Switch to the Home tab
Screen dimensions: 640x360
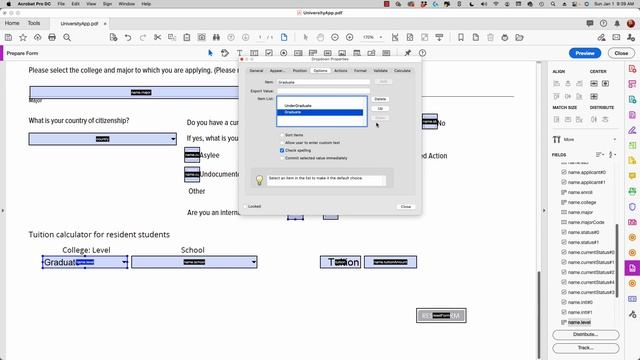click(12, 23)
